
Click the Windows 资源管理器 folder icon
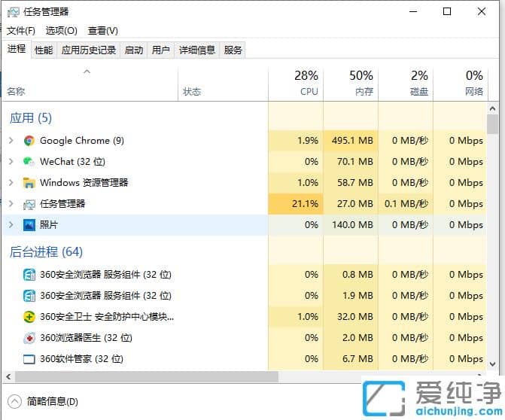click(x=29, y=183)
